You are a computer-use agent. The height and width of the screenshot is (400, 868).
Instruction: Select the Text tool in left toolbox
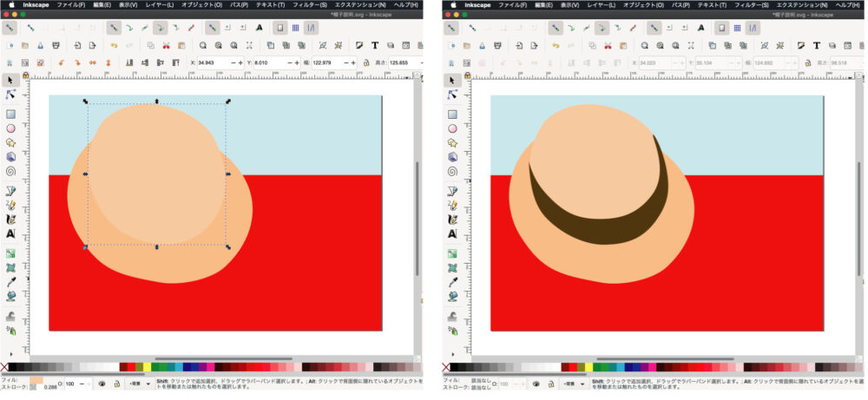coord(12,234)
